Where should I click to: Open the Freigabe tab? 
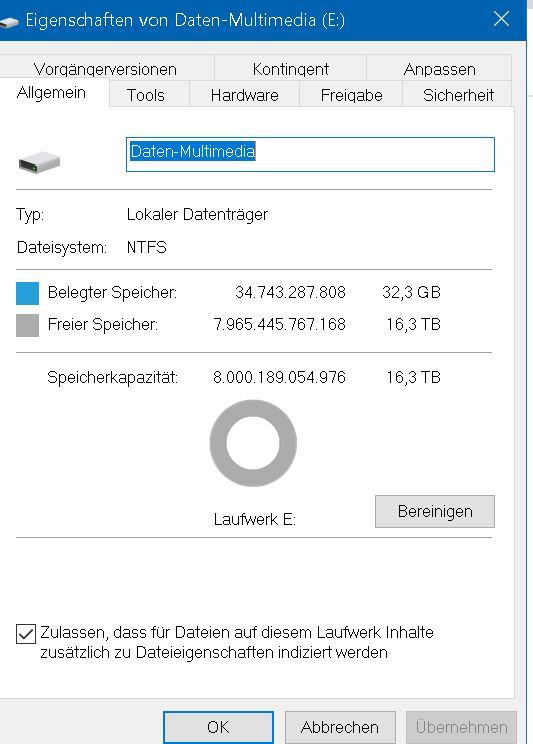point(351,95)
